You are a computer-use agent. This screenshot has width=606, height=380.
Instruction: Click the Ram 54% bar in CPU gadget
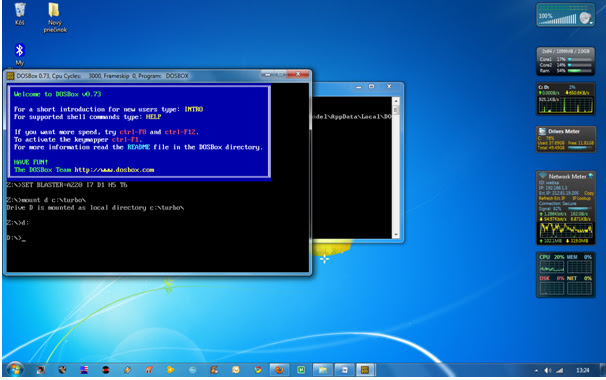[579, 71]
